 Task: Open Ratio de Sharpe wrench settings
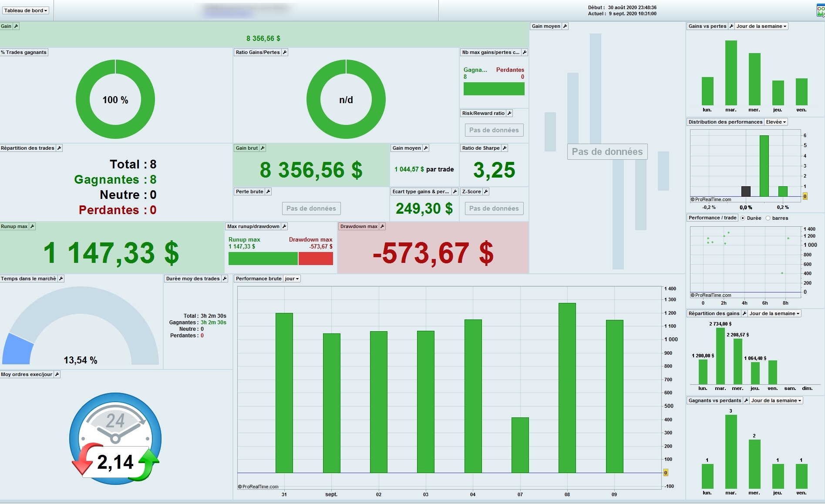tap(505, 148)
